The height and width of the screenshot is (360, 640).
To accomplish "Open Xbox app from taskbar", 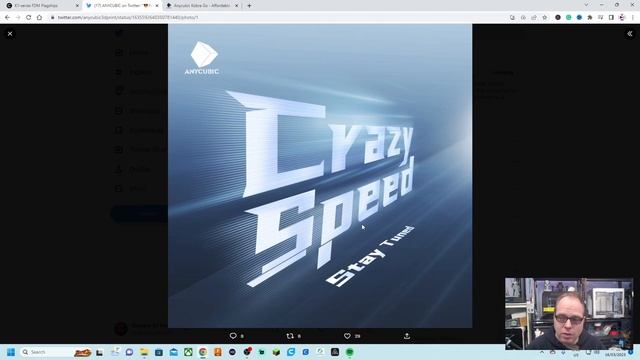I will coord(188,352).
